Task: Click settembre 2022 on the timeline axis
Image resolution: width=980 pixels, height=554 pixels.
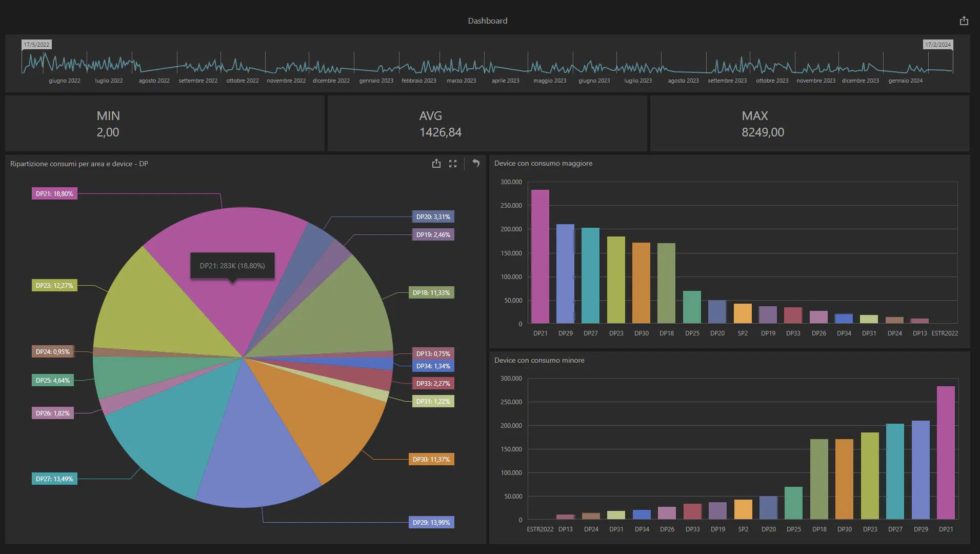Action: (198, 81)
